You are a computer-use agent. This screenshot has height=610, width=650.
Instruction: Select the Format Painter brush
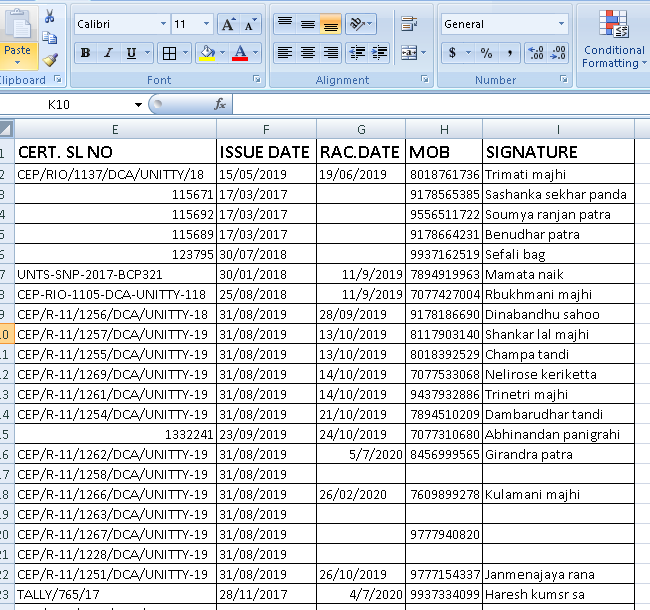[x=50, y=60]
